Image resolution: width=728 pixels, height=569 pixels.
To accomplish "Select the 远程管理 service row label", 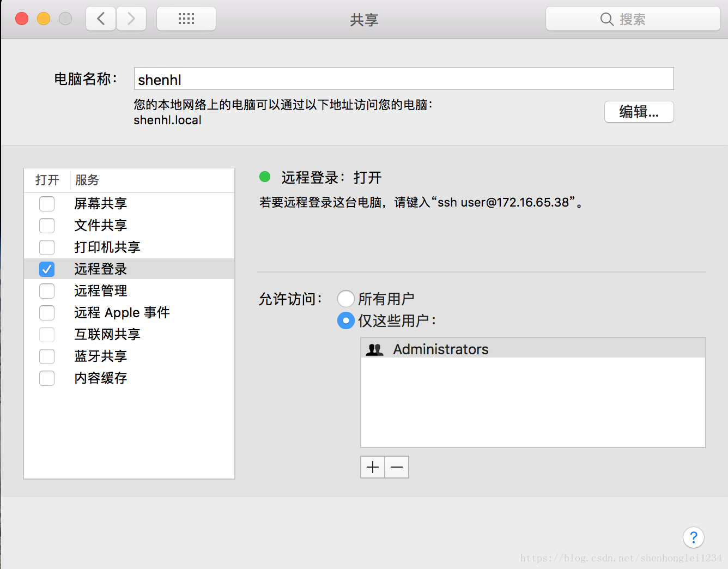I will click(101, 291).
